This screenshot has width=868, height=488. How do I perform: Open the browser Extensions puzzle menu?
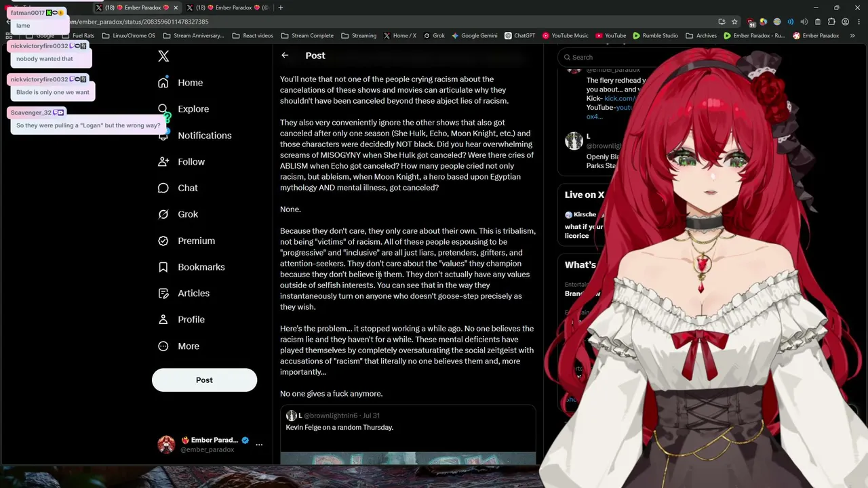point(831,22)
